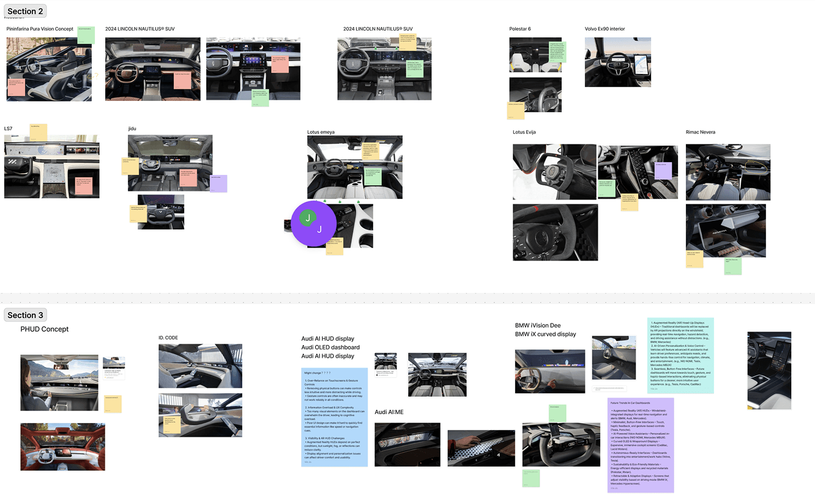This screenshot has height=504, width=815.
Task: Select the teal Augmented Reality sticky note
Action: 680,355
